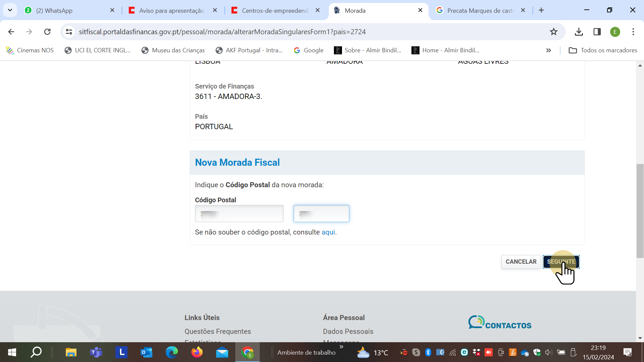This screenshot has width=644, height=362.
Task: Click the green profile avatar icon
Action: (615, 32)
